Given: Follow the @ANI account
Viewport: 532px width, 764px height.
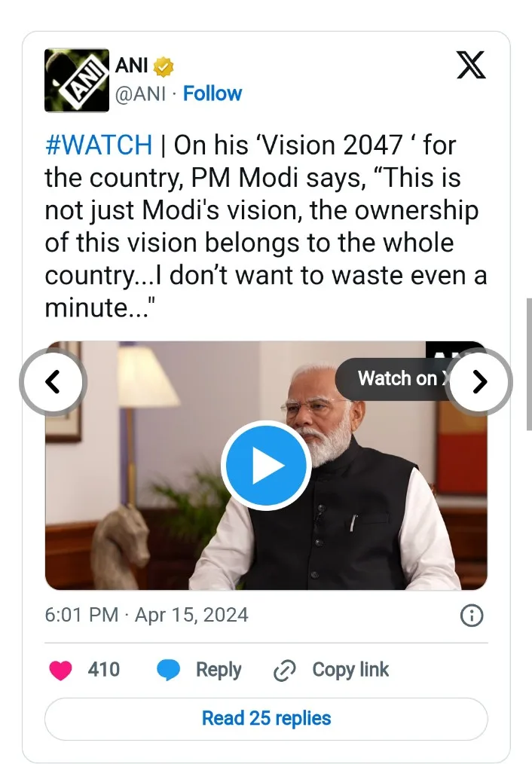Looking at the screenshot, I should [x=212, y=94].
